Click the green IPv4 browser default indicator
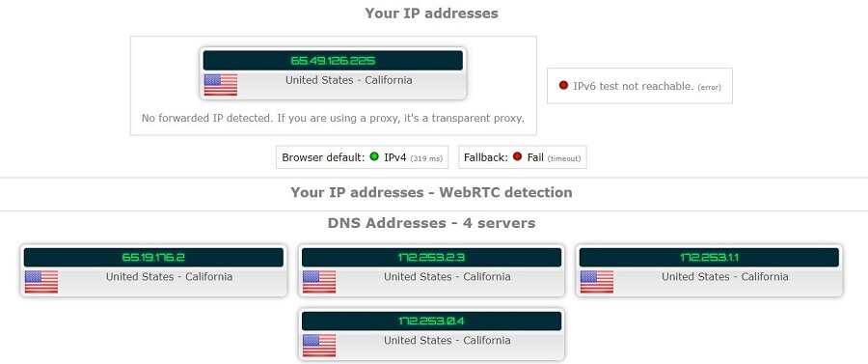Image resolution: width=868 pixels, height=364 pixels. (374, 156)
